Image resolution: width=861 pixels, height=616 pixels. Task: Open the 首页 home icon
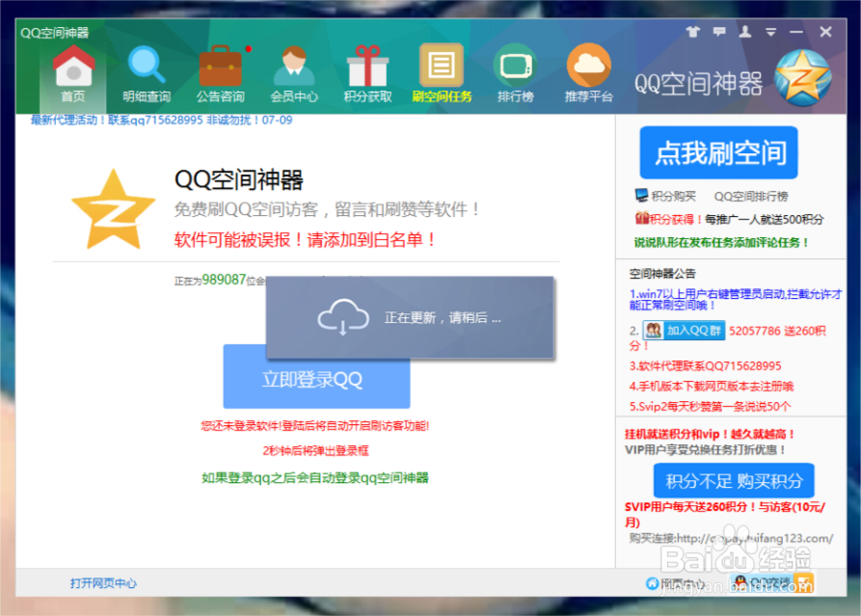coord(73,74)
